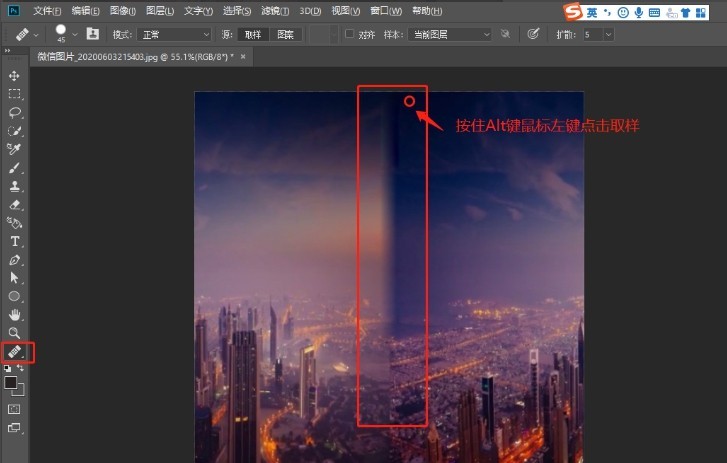The height and width of the screenshot is (463, 727).
Task: Select the Rectangular Marquee tool
Action: 14,94
